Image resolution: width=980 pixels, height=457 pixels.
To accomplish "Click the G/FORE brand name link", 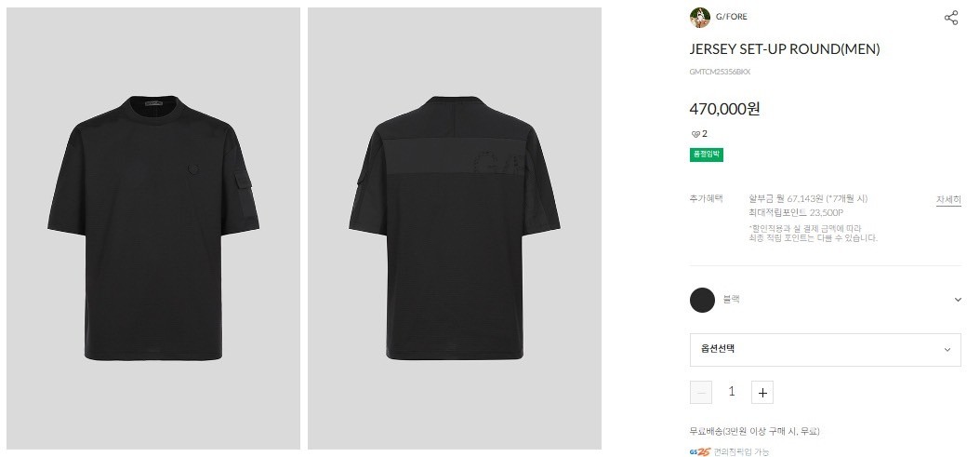I will (732, 17).
